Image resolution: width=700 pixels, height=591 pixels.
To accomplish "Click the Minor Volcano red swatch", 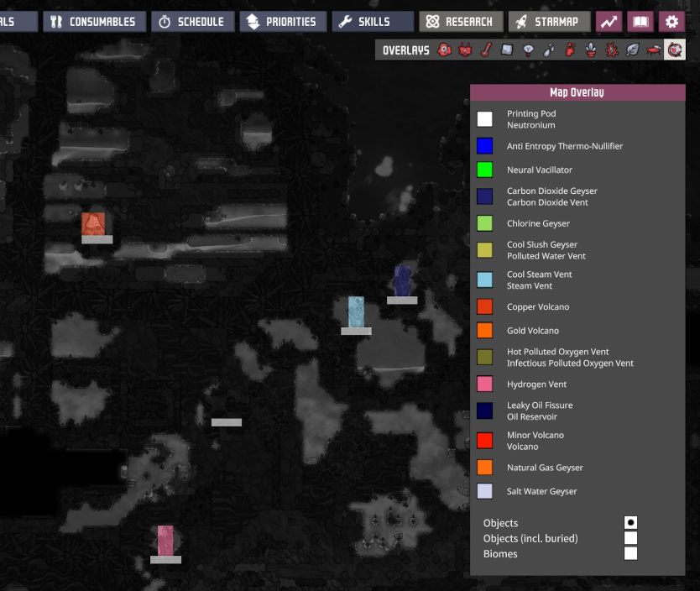I will 484,441.
